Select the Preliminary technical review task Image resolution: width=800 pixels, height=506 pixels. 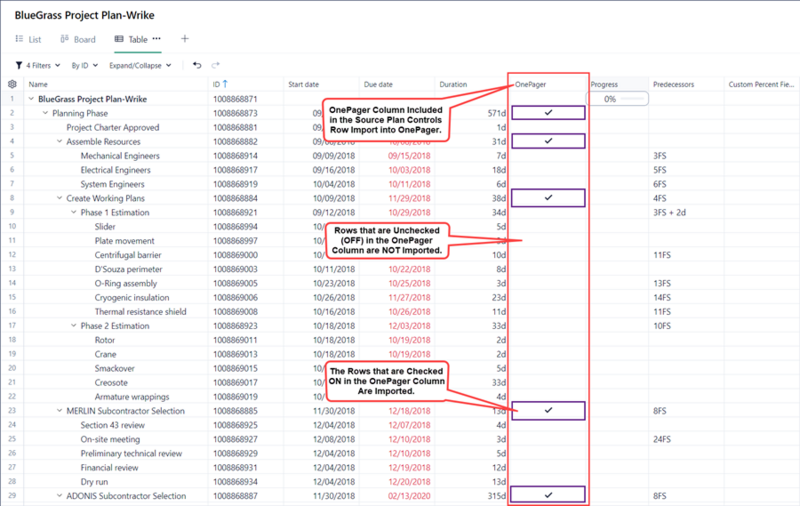coord(131,453)
